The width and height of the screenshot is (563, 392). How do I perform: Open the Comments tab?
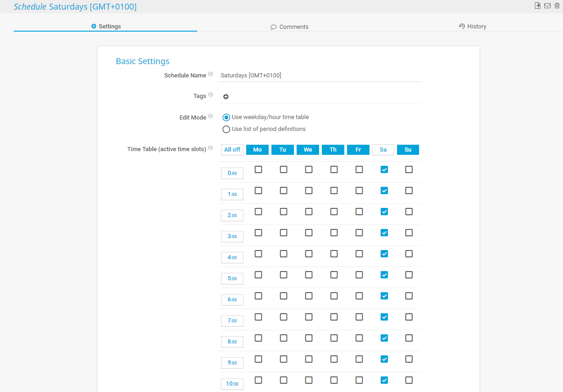click(289, 27)
